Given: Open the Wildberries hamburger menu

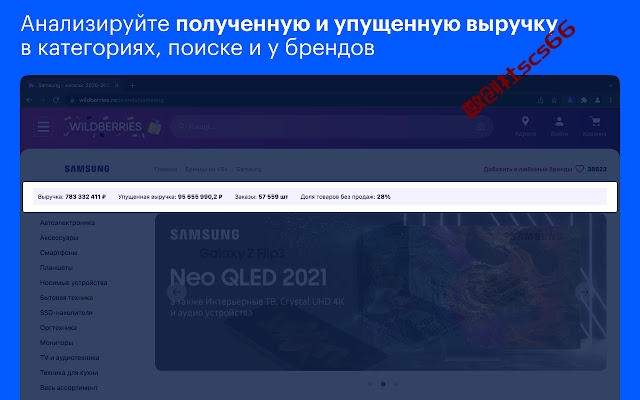Looking at the screenshot, I should click(43, 127).
